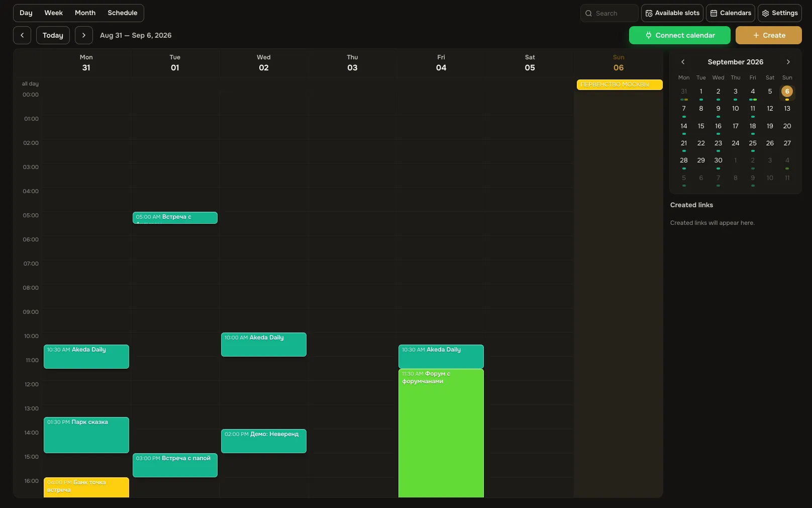Open the yellow Банк точка встреча event
812x508 pixels.
pos(86,487)
